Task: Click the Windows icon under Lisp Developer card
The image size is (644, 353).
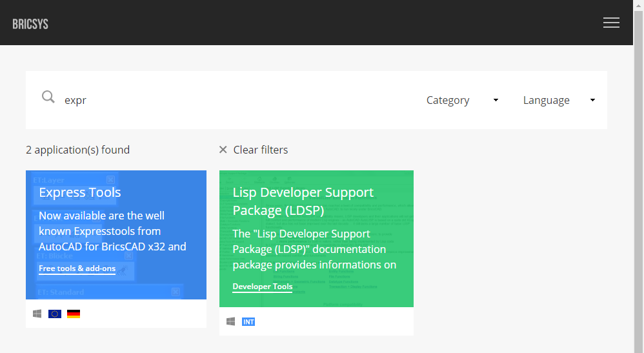Action: pos(231,322)
